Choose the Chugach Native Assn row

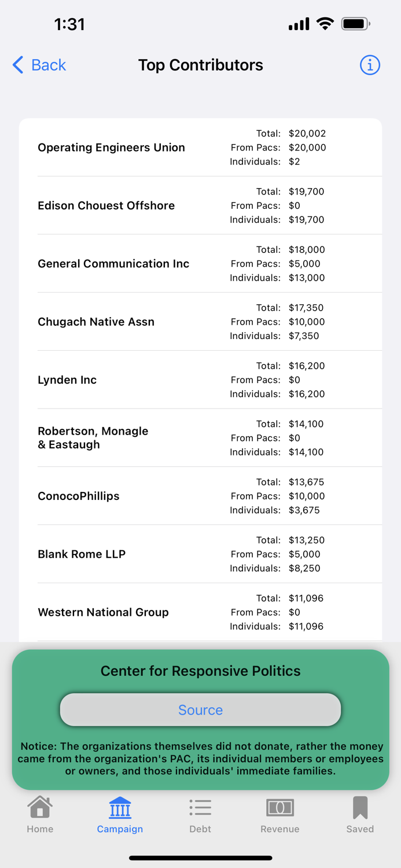click(96, 322)
